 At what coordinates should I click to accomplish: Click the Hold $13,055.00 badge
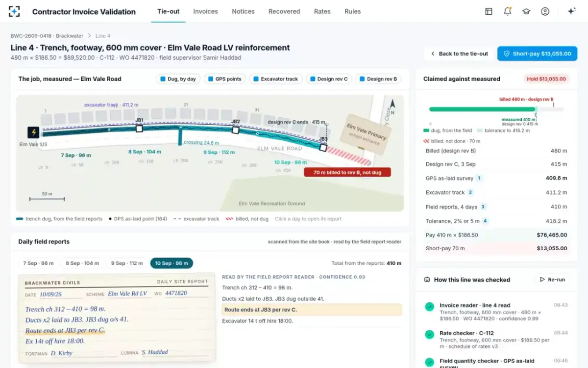tap(546, 79)
